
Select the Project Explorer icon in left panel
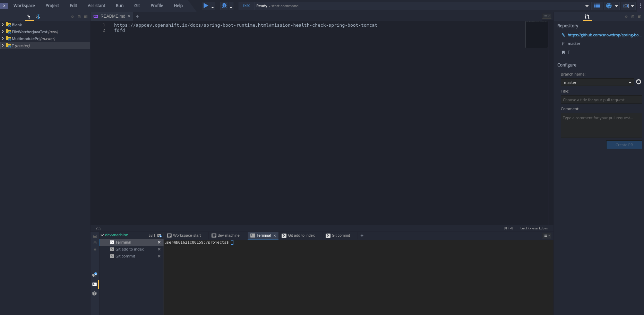(29, 17)
